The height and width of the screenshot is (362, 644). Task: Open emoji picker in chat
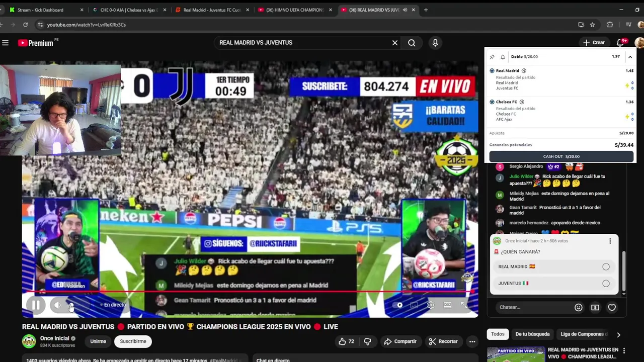[579, 307]
